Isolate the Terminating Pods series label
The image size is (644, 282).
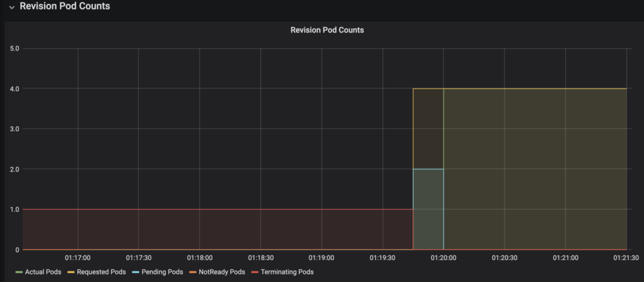[x=286, y=273]
